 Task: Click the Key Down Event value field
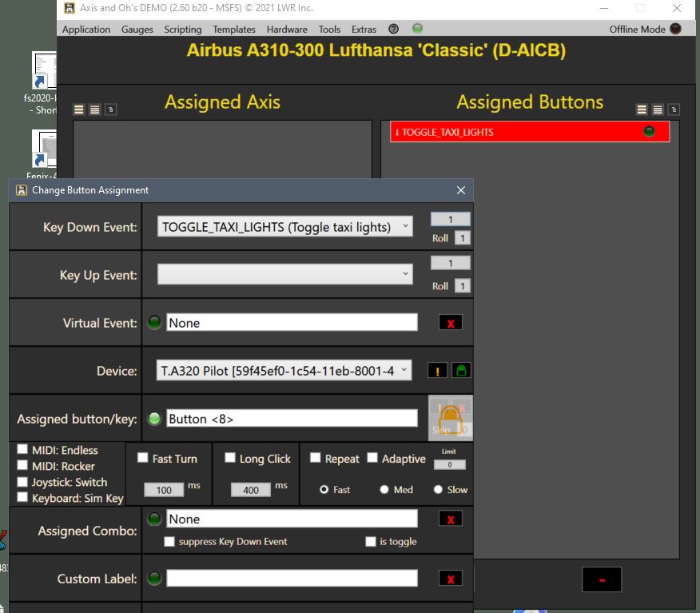(451, 219)
